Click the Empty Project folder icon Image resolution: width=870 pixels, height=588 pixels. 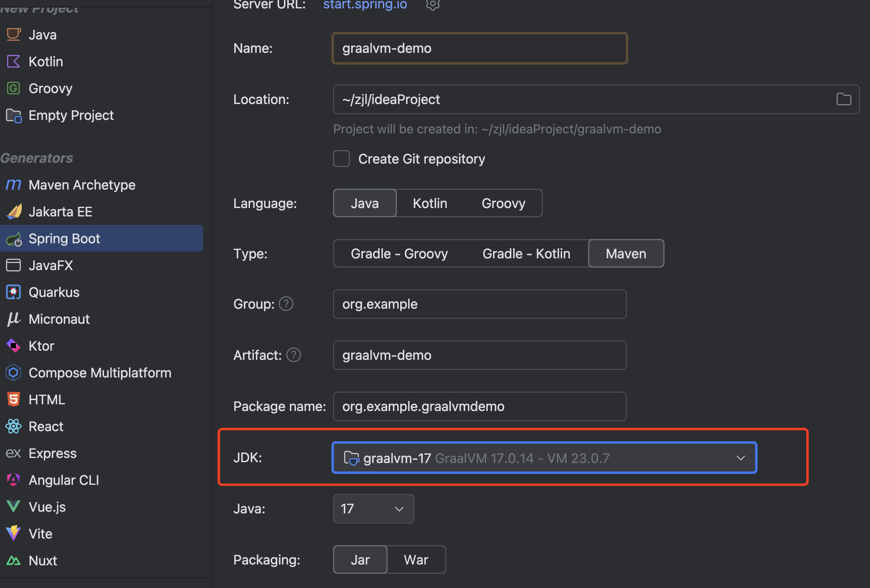click(x=13, y=115)
